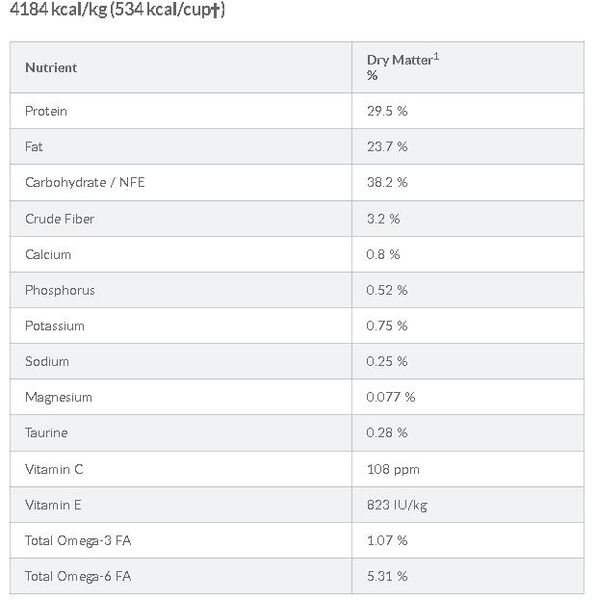Select the Carbohydrate / NFE row
This screenshot has height=600, width=597.
297,183
